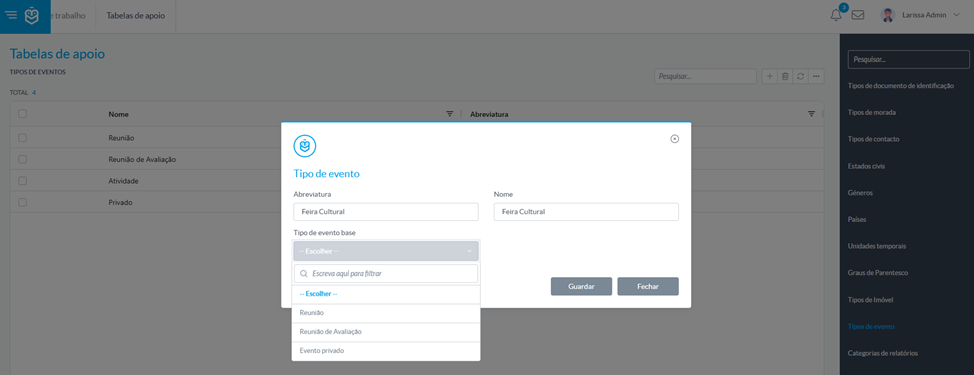Screen dimensions: 974x375
Task: Open Categorias de relatórios sidebar item
Action: click(883, 353)
